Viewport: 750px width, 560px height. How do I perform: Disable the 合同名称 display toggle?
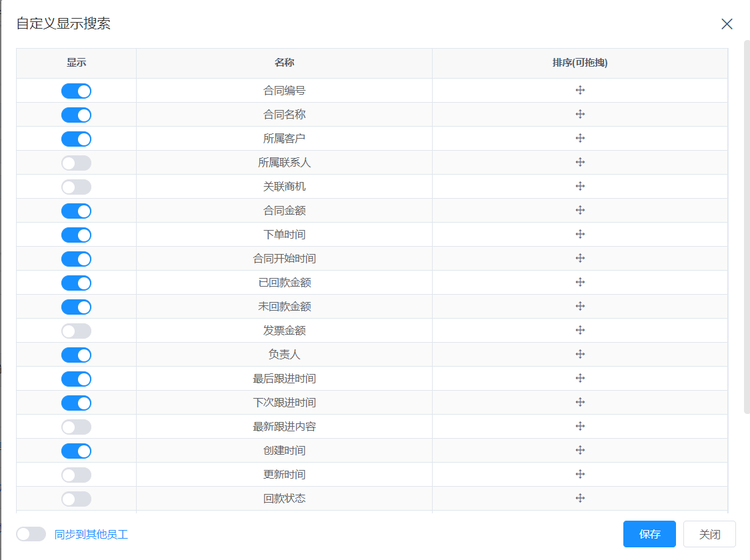click(x=76, y=115)
